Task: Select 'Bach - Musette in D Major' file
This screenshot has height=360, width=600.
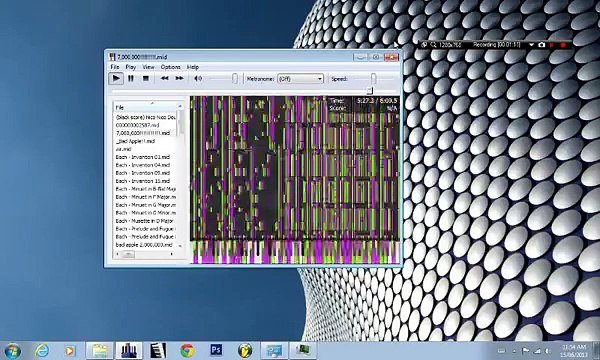Action: pyautogui.click(x=145, y=221)
